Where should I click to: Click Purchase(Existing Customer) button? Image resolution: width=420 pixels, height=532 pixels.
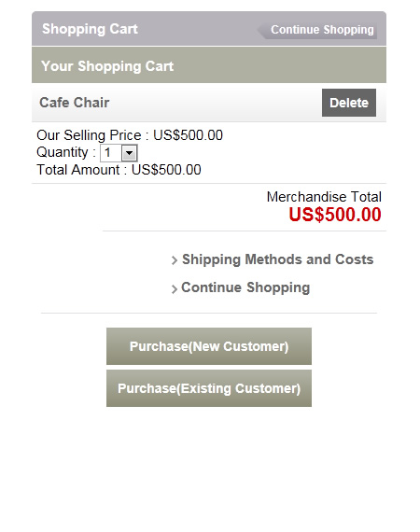209,388
